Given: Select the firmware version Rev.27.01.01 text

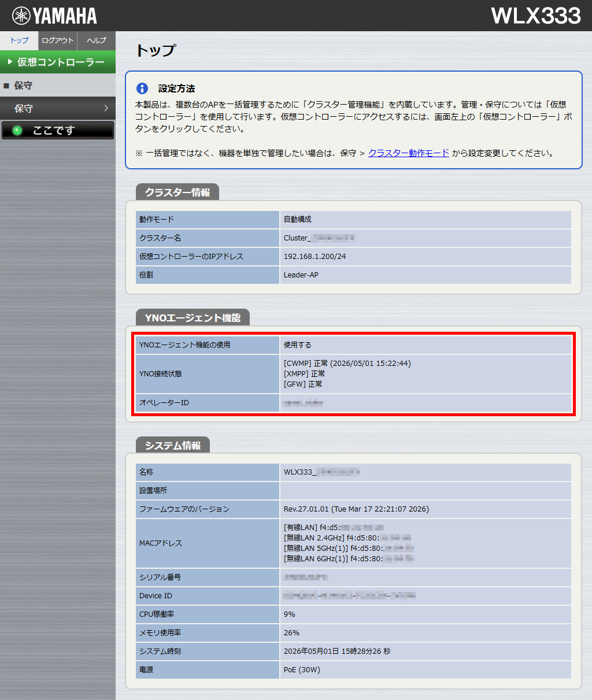Looking at the screenshot, I should tap(356, 509).
